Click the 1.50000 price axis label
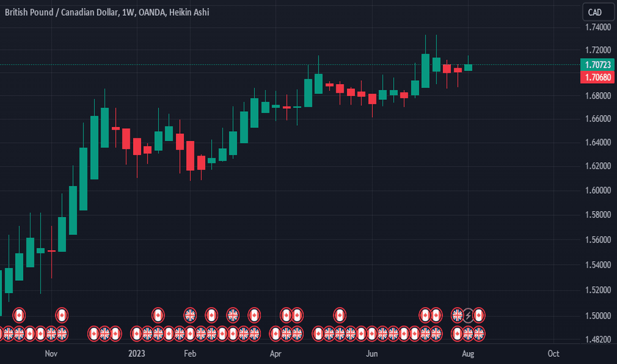This screenshot has width=617, height=364. click(x=598, y=316)
